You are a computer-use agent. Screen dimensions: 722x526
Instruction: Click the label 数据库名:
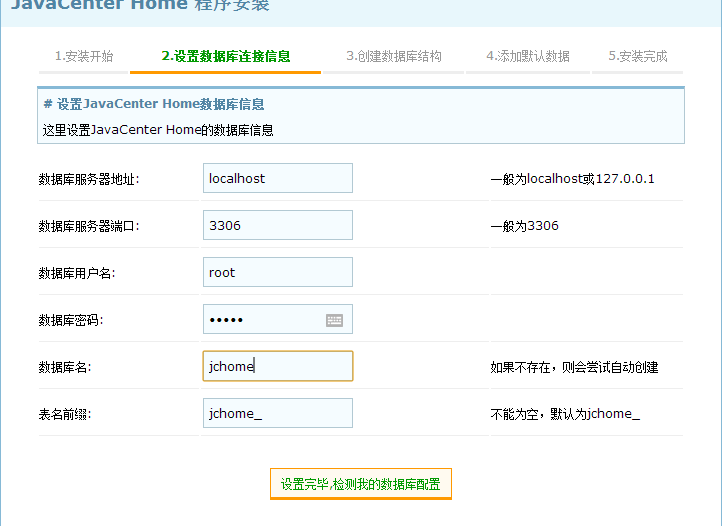click(65, 367)
